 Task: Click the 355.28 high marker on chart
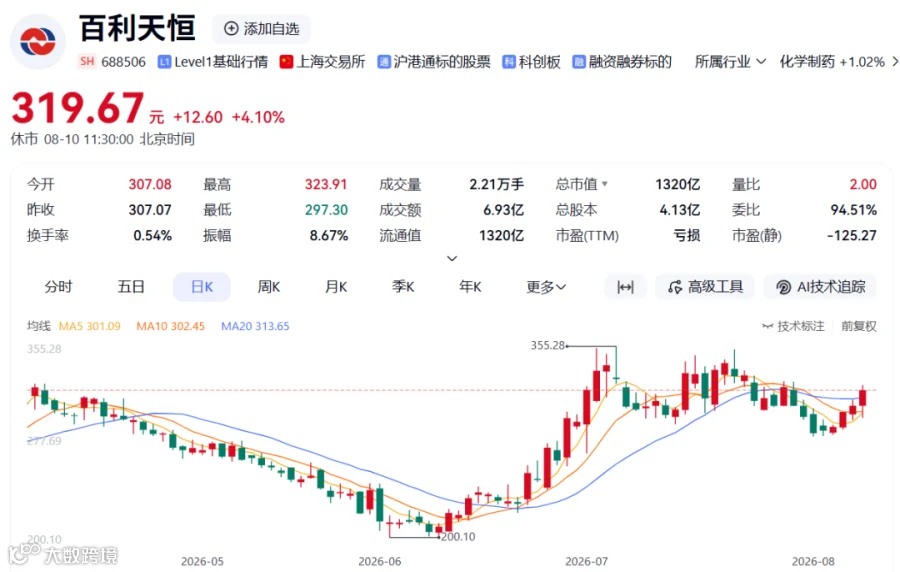pyautogui.click(x=548, y=345)
